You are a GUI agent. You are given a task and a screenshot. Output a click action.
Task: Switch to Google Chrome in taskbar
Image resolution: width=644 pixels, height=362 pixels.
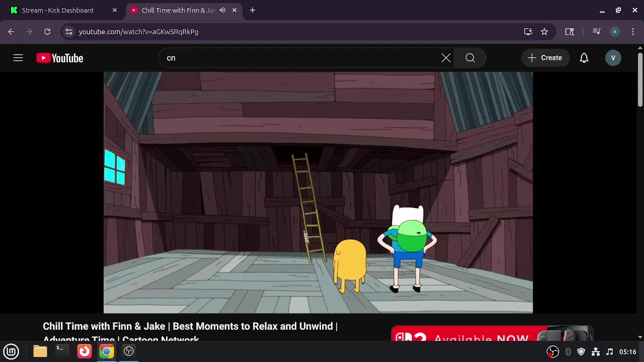[x=107, y=351]
